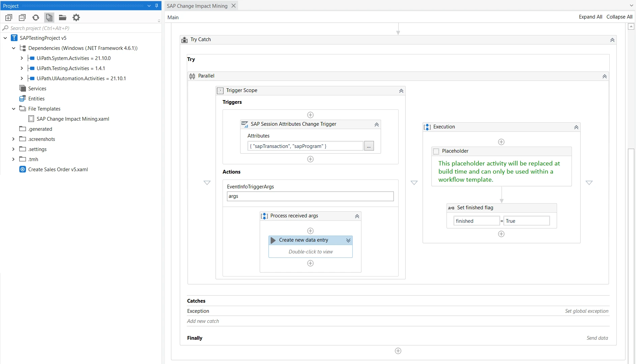Viewport: 636px width, 364px height.
Task: Open the project folder via folder icon
Action: tap(63, 18)
